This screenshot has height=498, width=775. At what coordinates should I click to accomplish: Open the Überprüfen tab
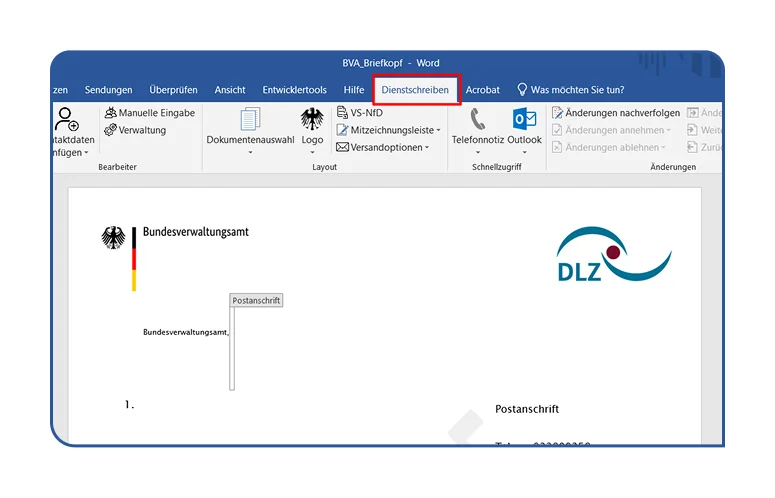point(173,90)
